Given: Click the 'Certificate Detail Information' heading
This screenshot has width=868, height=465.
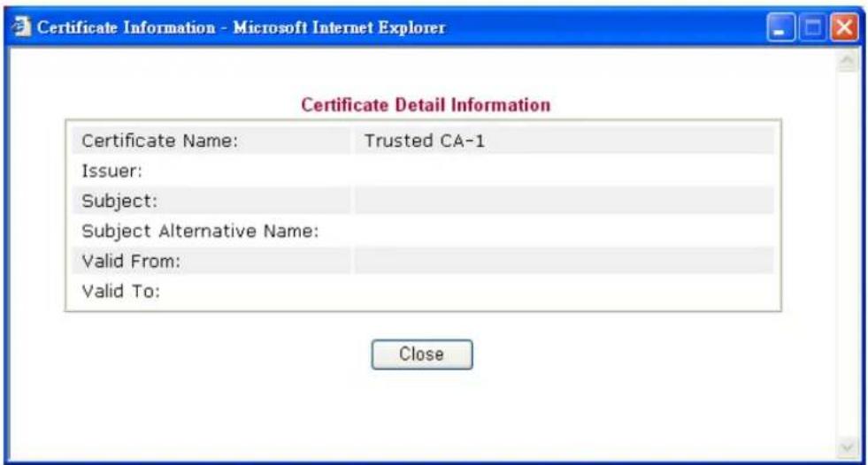Looking at the screenshot, I should tap(426, 105).
